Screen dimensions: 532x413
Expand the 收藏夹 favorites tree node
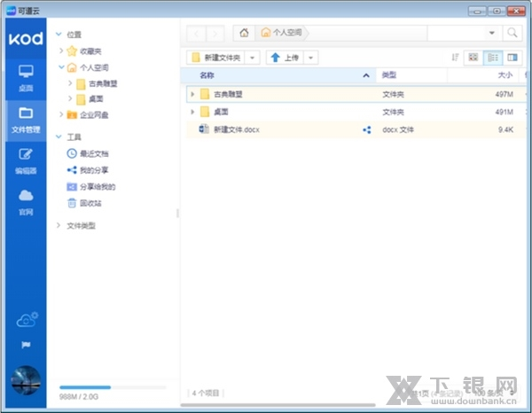coord(61,51)
